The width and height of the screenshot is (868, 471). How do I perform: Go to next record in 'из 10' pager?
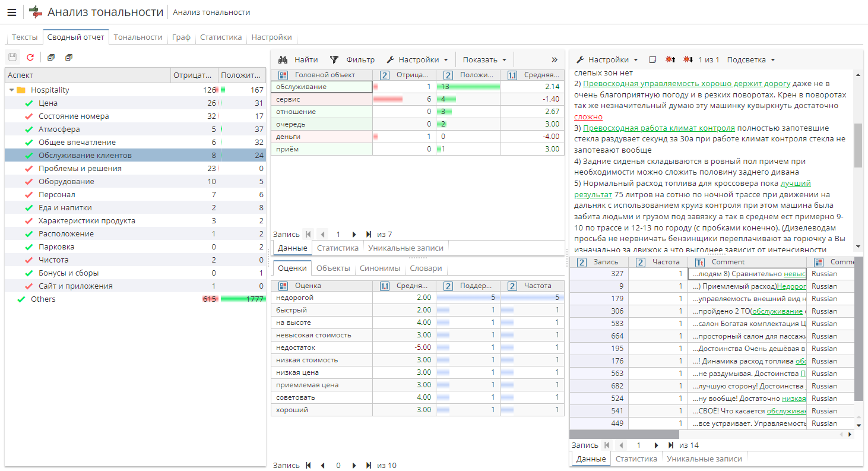(354, 466)
